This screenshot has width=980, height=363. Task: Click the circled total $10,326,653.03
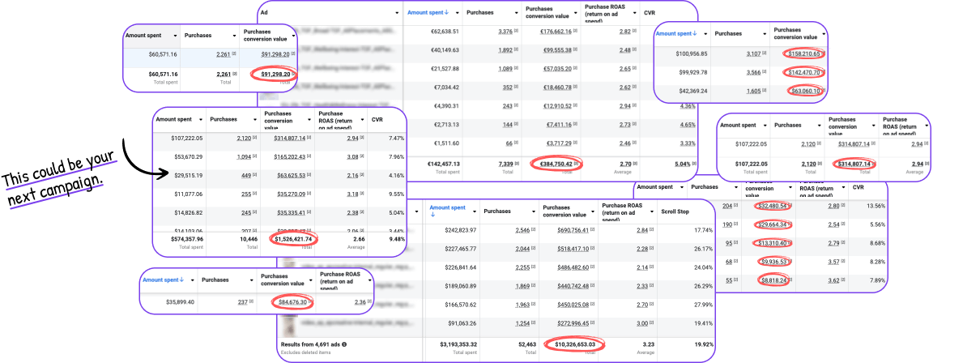tap(581, 344)
